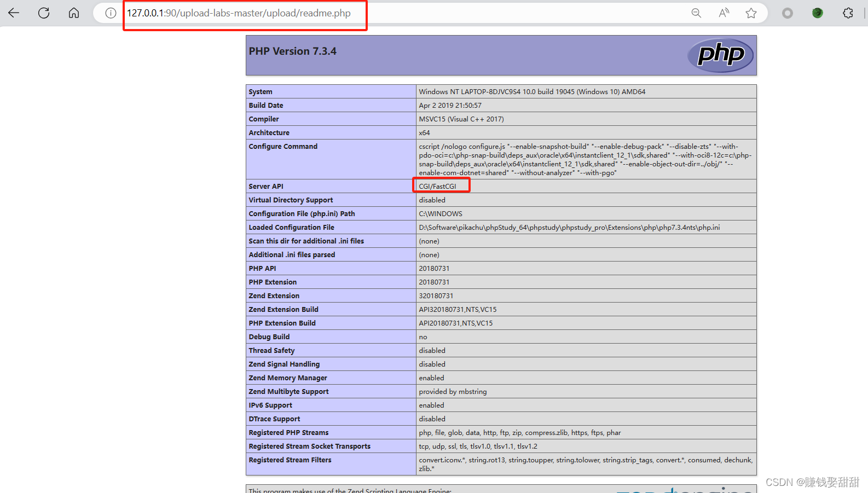Screen dimensions: 868x493
Task: Select 'MSVC15 (Visual C++ 2017)' value
Action: (461, 119)
